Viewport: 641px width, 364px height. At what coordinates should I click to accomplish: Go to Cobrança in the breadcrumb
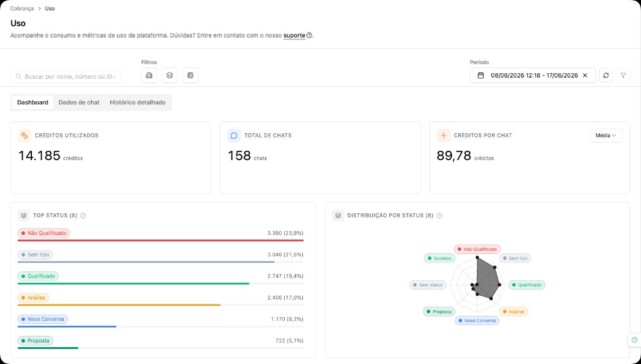coord(22,9)
